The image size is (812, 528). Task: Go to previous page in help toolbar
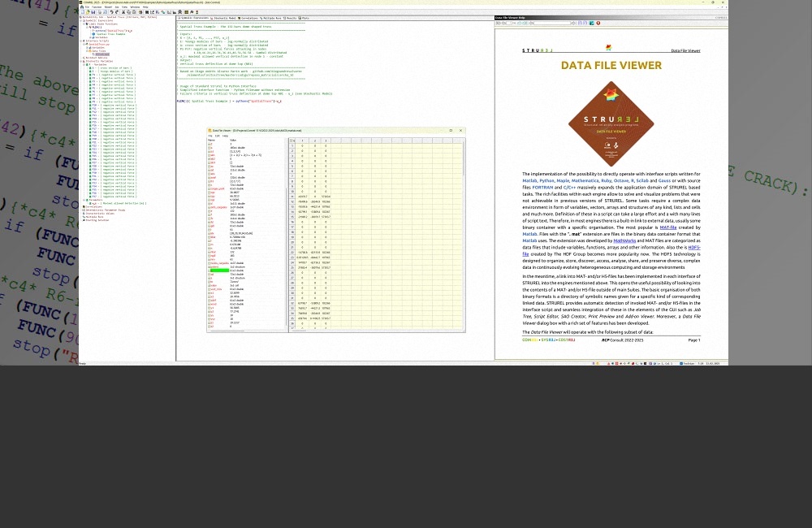(x=503, y=23)
